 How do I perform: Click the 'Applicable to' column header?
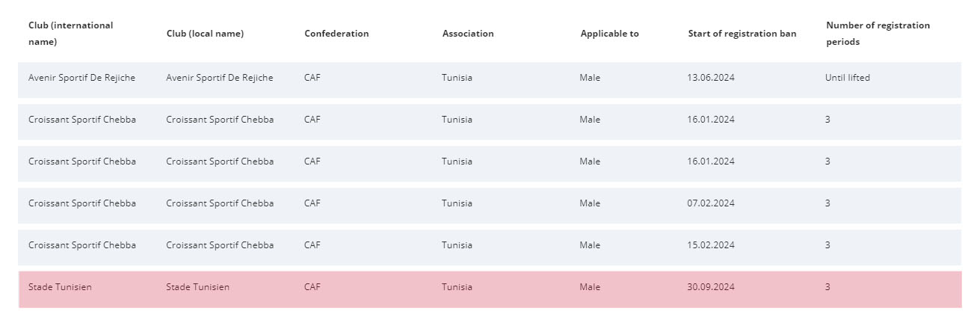(609, 34)
